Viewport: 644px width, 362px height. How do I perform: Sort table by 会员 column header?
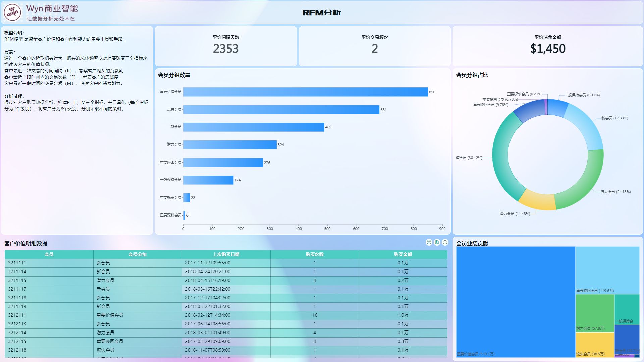[x=49, y=254]
